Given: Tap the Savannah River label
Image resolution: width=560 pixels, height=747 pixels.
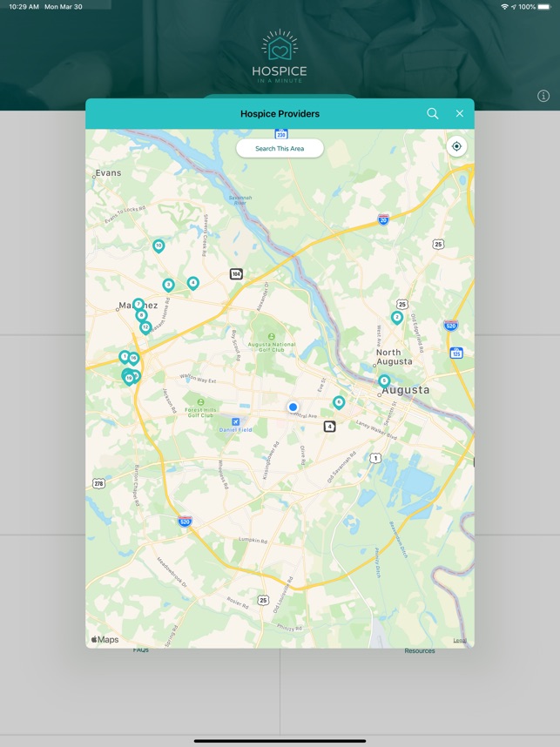Looking at the screenshot, I should coord(240,200).
